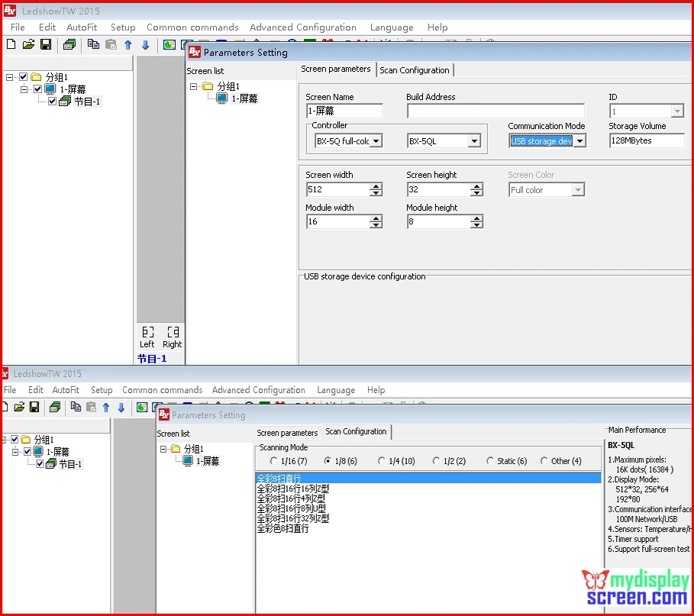Select 1/16 (7) scanning mode radio
The image size is (694, 616).
[273, 461]
